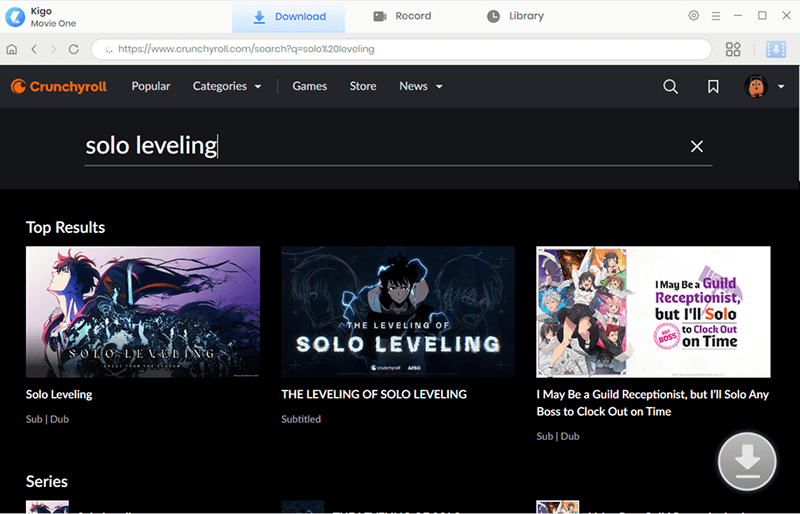Open the hamburger menu icon
The width and height of the screenshot is (800, 514).
(716, 16)
